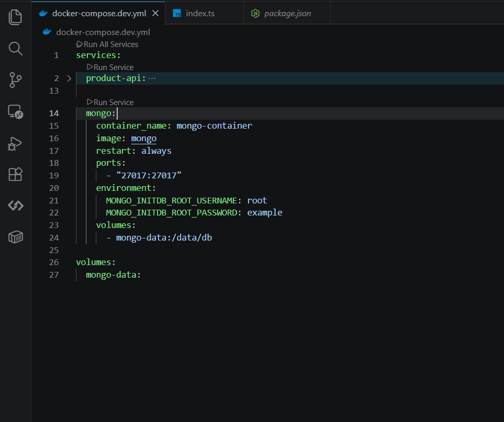Click docker-compose.dev.yml breadcrumb path

pyautogui.click(x=103, y=32)
